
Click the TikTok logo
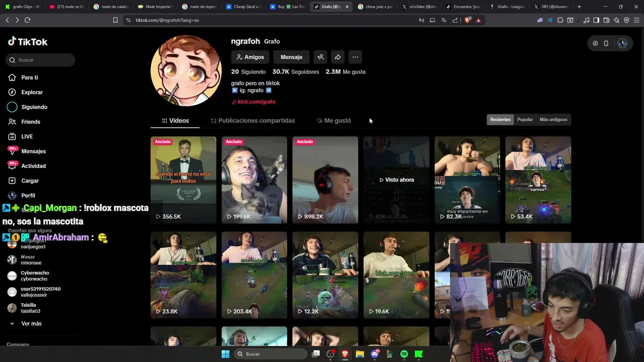coord(28,42)
